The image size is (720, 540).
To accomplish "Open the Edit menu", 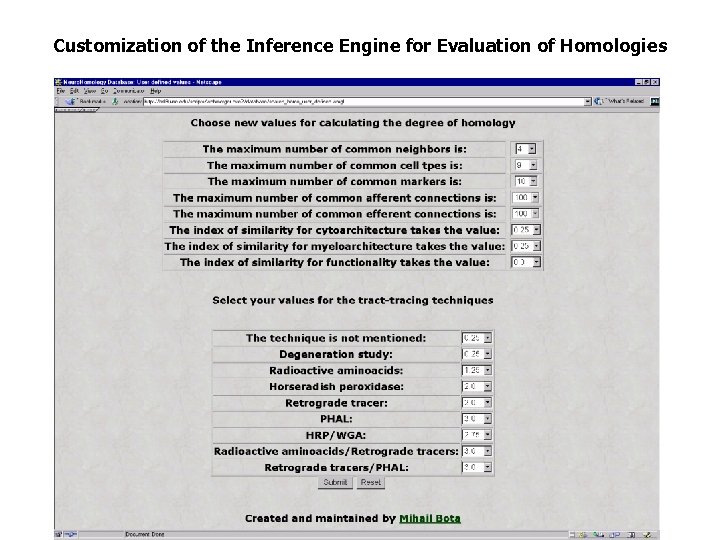I will (x=74, y=91).
